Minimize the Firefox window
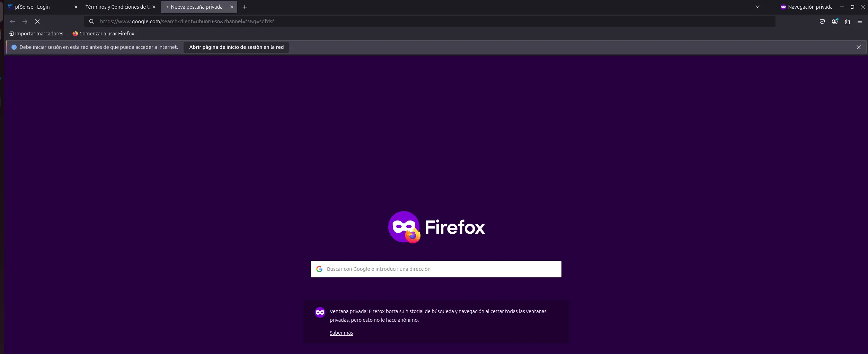This screenshot has height=354, width=868. point(842,7)
